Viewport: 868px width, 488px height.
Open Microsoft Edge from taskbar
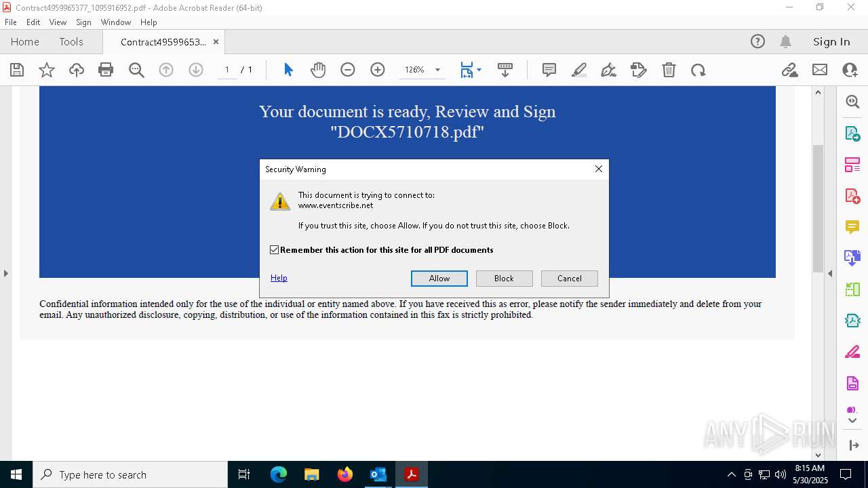tap(279, 474)
